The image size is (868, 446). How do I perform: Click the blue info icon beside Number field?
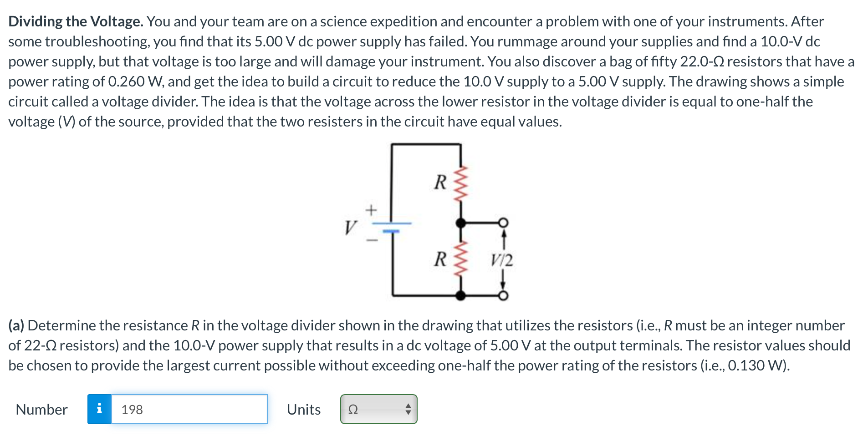point(100,410)
